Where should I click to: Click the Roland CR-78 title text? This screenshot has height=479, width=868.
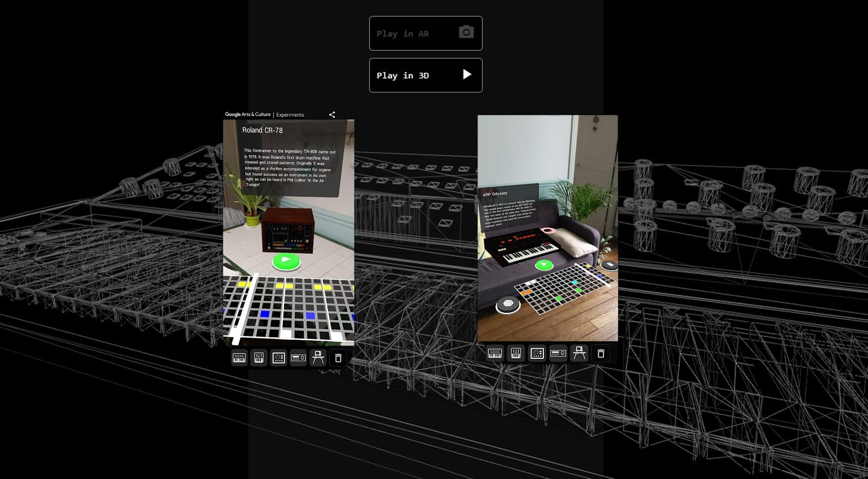coord(263,130)
